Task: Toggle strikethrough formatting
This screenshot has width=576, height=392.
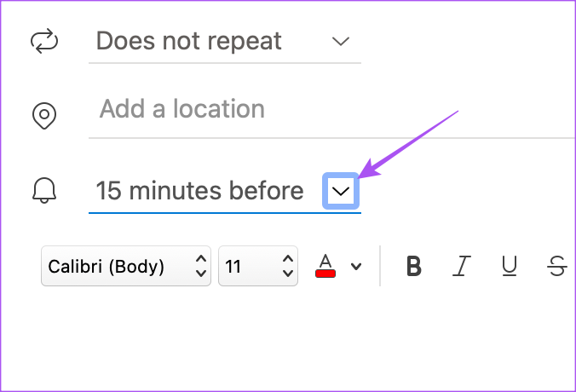Action: [557, 267]
